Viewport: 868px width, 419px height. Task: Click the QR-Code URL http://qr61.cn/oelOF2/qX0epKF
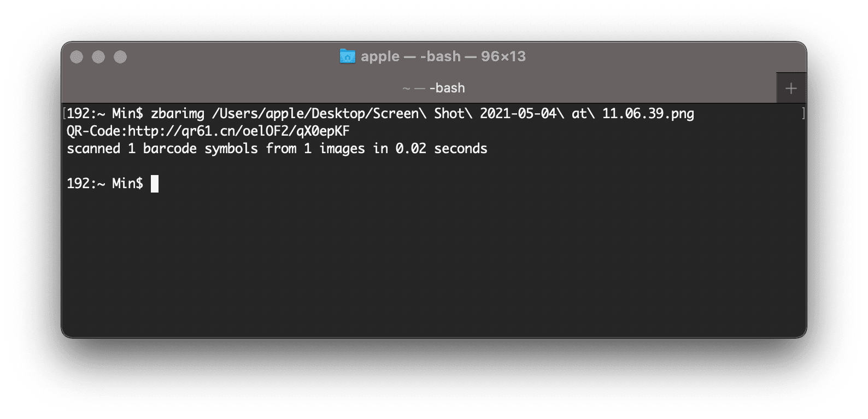239,131
